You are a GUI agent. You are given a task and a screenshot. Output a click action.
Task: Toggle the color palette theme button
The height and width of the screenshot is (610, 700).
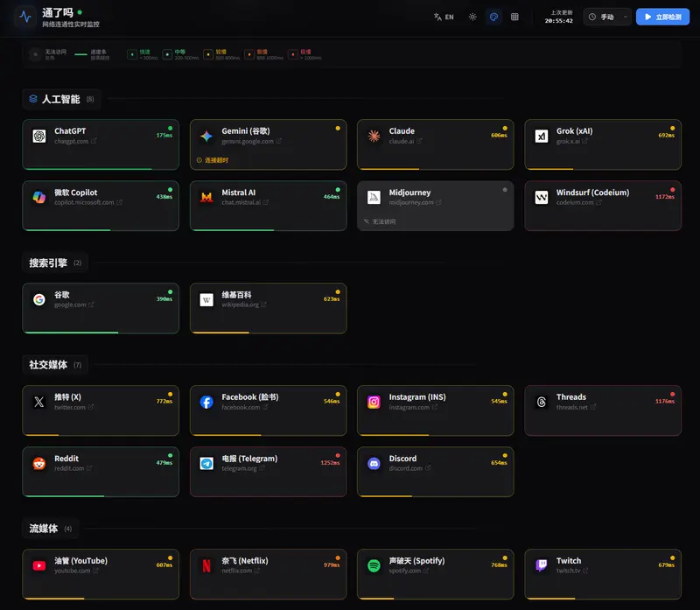(x=493, y=17)
